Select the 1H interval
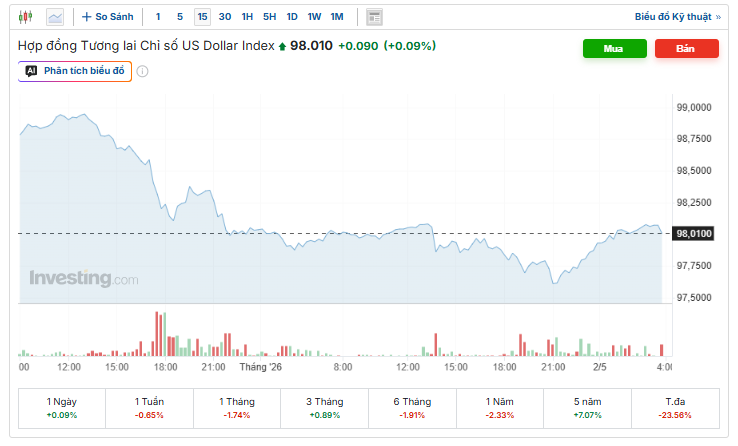 point(247,17)
